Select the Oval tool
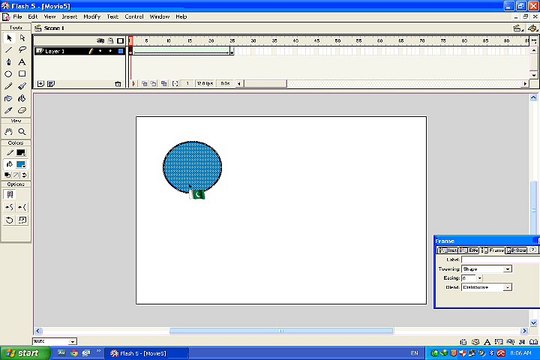This screenshot has height=360, width=540. [x=9, y=74]
